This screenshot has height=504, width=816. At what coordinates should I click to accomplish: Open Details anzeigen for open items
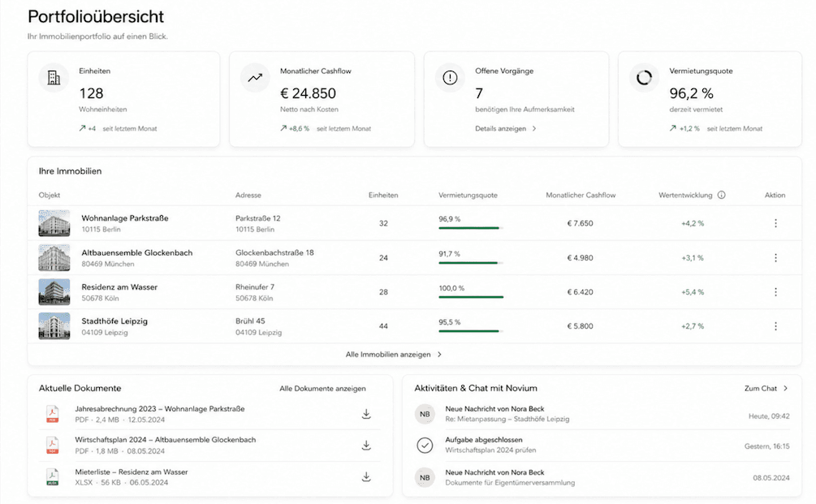501,128
